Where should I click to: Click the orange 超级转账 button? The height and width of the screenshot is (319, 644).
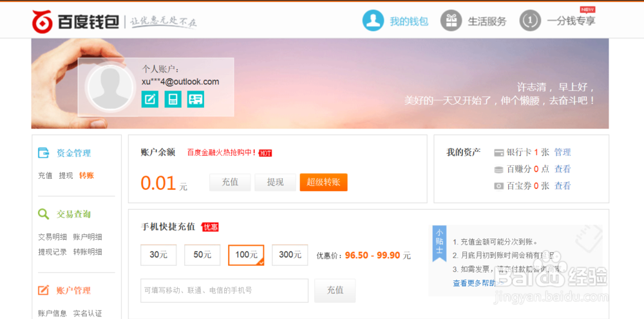coord(324,183)
